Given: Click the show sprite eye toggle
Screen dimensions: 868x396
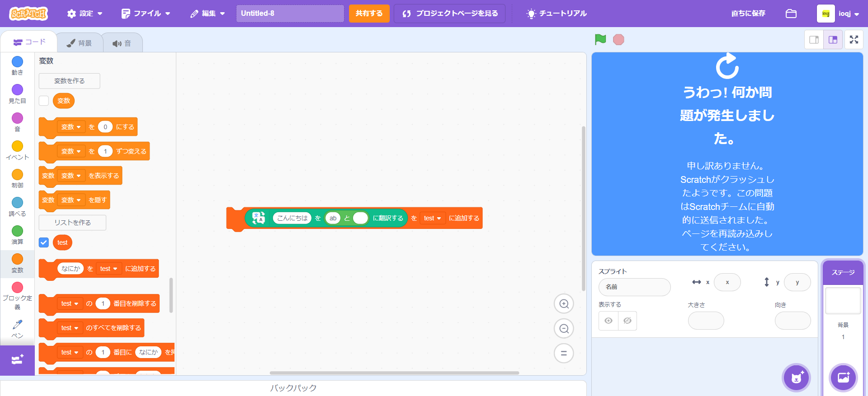Looking at the screenshot, I should click(x=609, y=321).
